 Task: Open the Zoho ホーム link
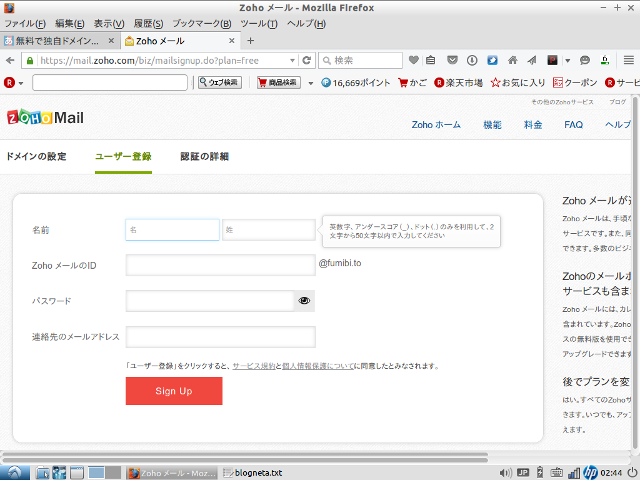point(436,125)
